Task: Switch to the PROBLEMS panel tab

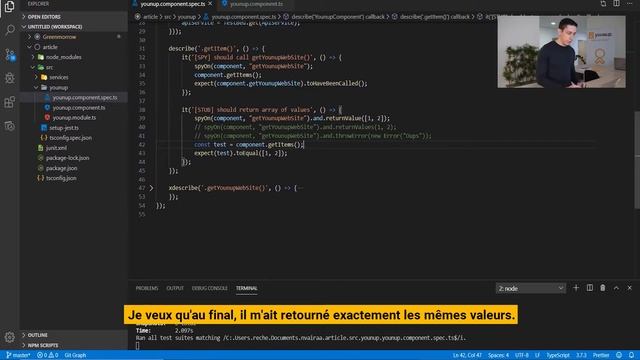Action: tap(147, 288)
